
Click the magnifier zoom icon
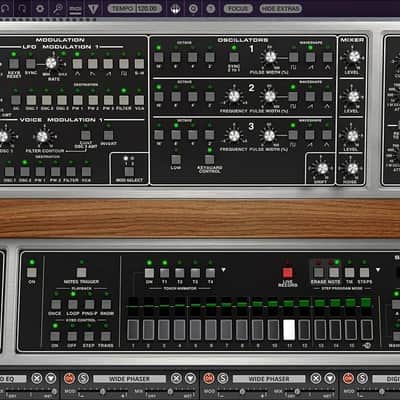58,8
